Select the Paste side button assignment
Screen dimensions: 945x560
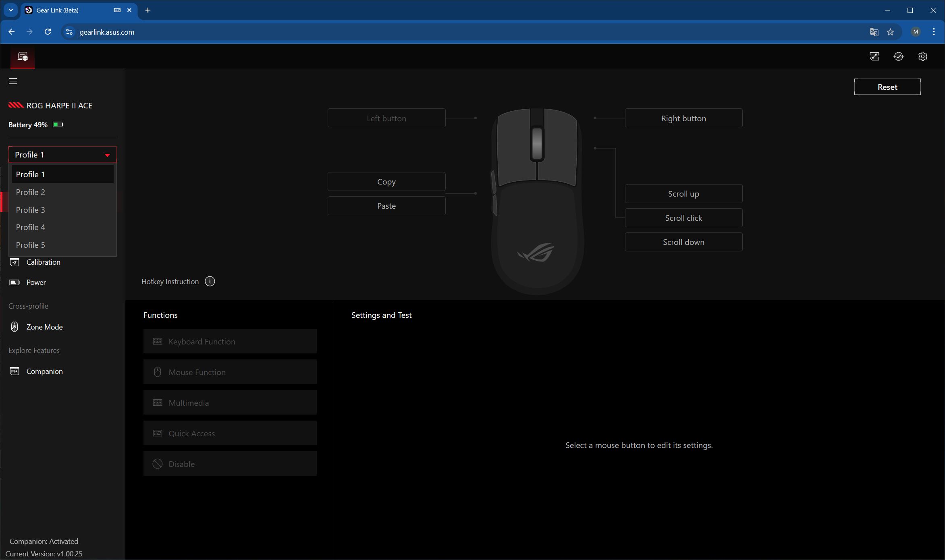point(386,206)
